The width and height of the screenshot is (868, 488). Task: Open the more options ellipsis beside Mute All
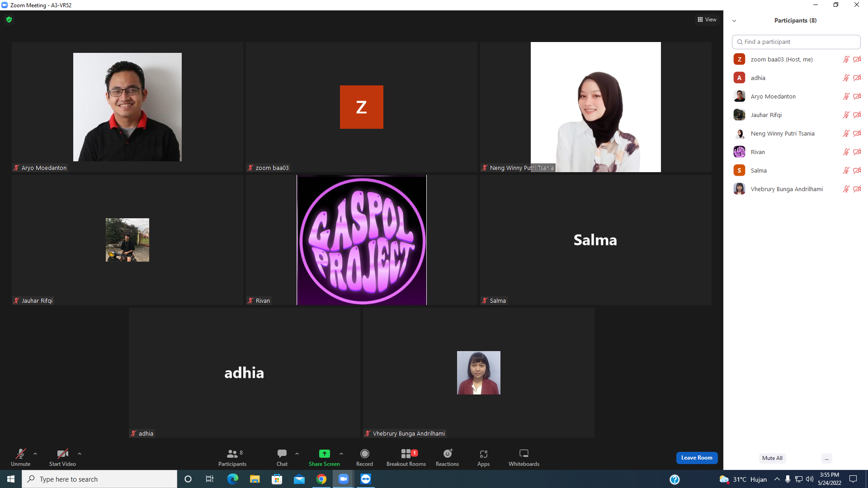tap(826, 458)
